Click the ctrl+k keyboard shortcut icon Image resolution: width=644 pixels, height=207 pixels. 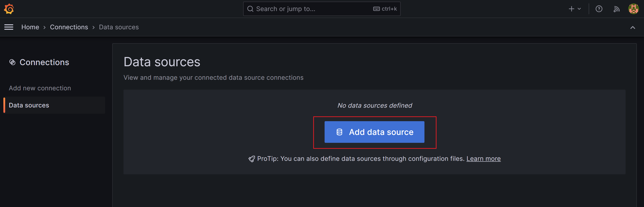[376, 9]
